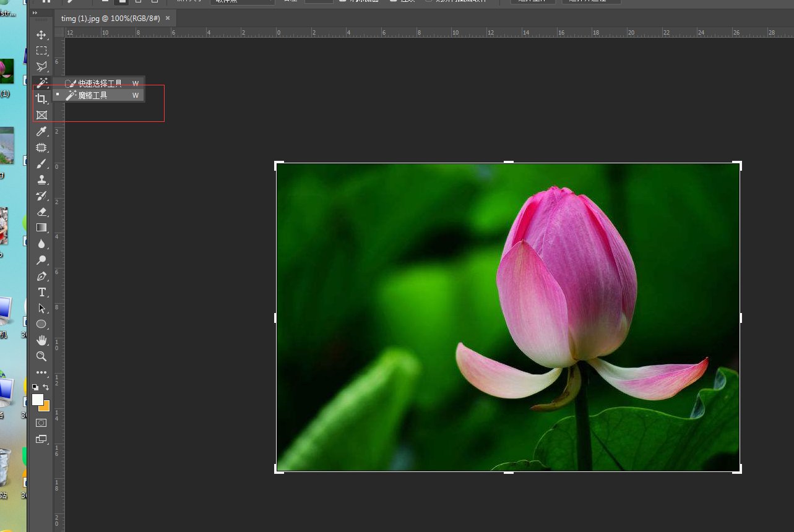The height and width of the screenshot is (532, 794).
Task: Reset to default foreground and background colors
Action: pyautogui.click(x=35, y=387)
